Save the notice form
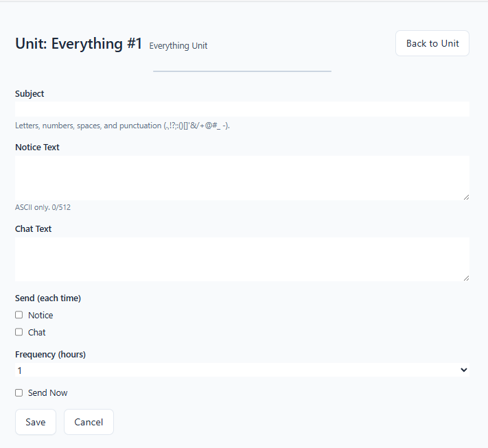Viewport: 488px width, 448px height. tap(36, 422)
